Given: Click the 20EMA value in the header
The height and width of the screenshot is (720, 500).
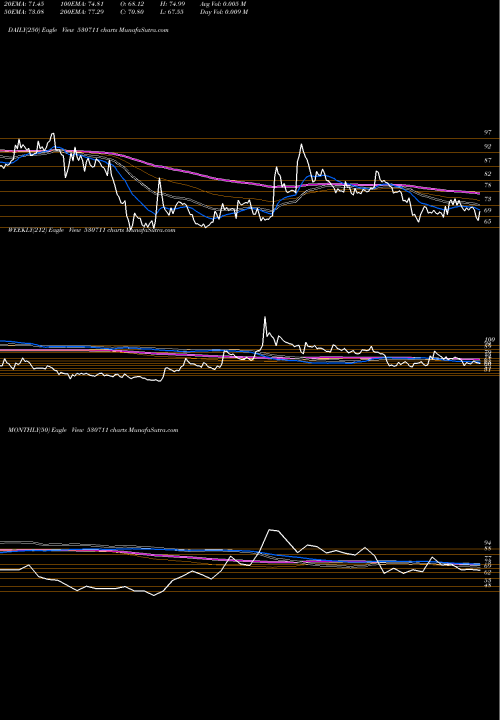Looking at the screenshot, I should click(x=24, y=4).
